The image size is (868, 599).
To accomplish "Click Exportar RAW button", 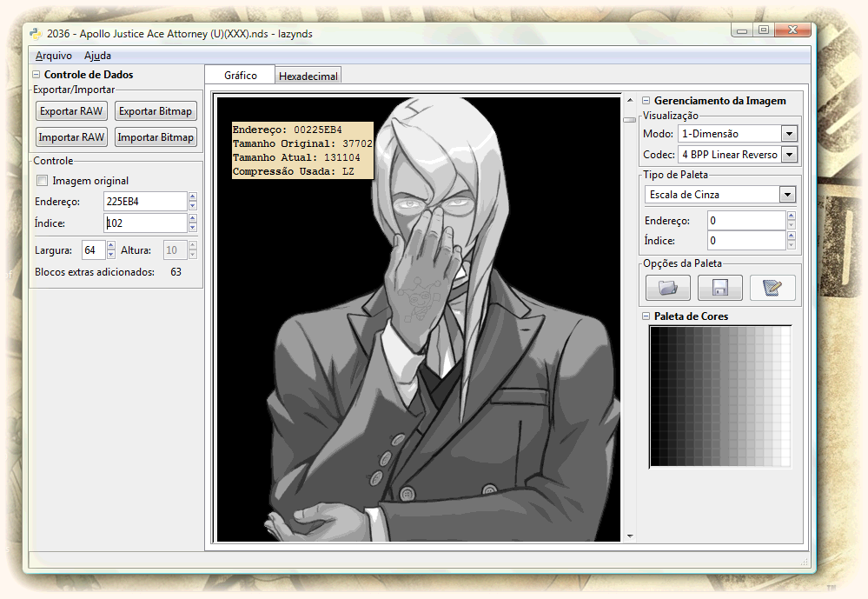I will pyautogui.click(x=71, y=110).
